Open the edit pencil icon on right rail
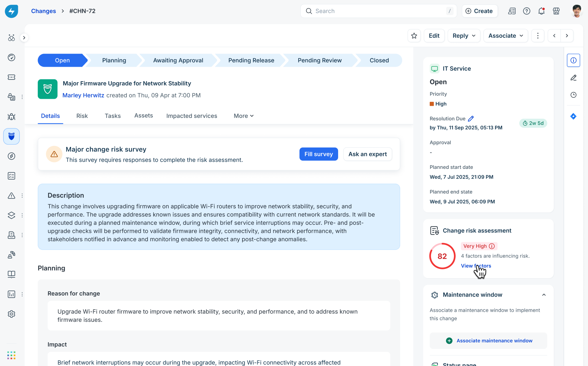This screenshot has height=366, width=588. 574,78
